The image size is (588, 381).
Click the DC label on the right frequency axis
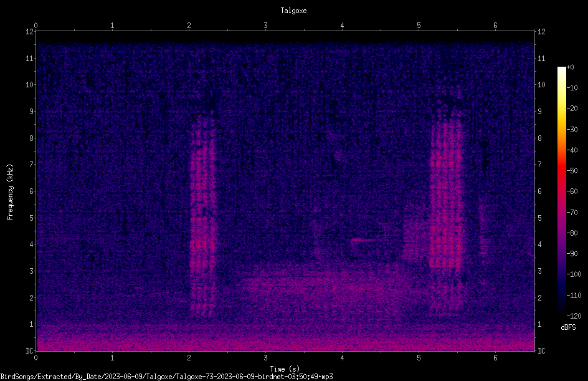541,351
